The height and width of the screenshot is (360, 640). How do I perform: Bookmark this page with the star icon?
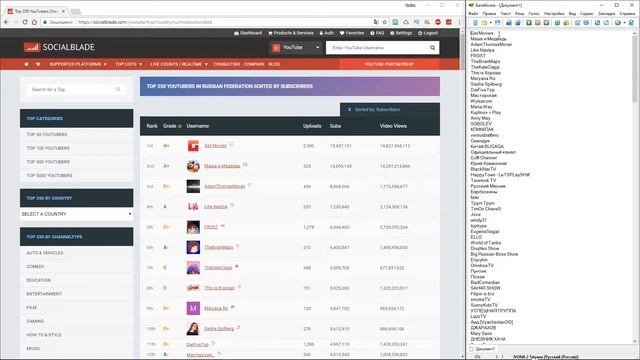click(x=384, y=22)
